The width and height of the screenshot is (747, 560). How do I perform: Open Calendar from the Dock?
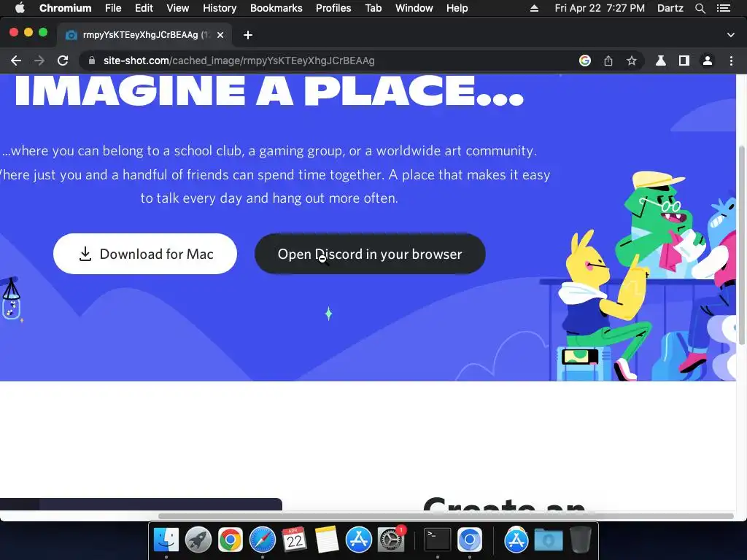click(x=295, y=540)
